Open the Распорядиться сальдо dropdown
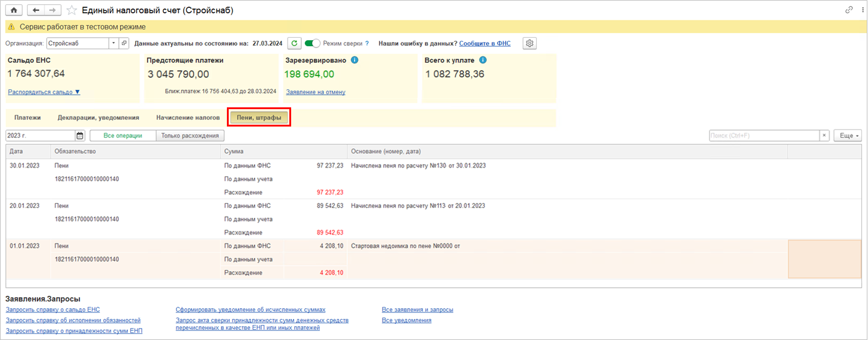This screenshot has height=340, width=868. coord(44,92)
